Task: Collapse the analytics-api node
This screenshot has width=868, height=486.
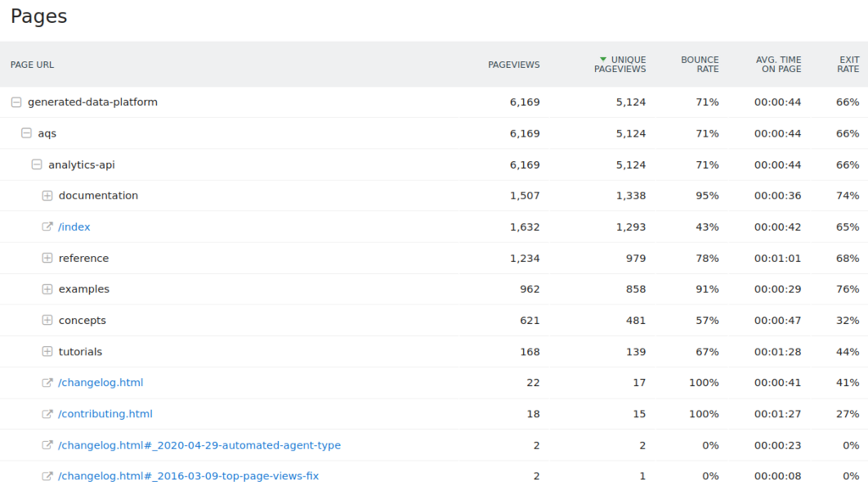Action: [36, 165]
